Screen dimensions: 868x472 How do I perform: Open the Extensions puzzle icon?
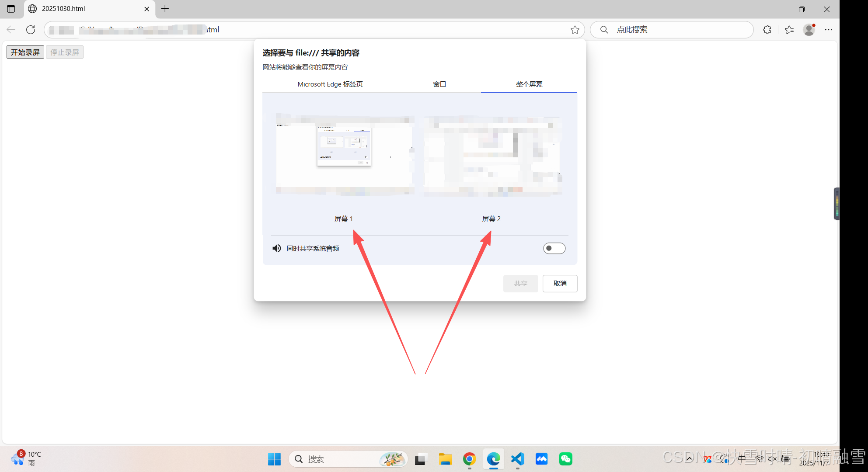[x=767, y=30]
